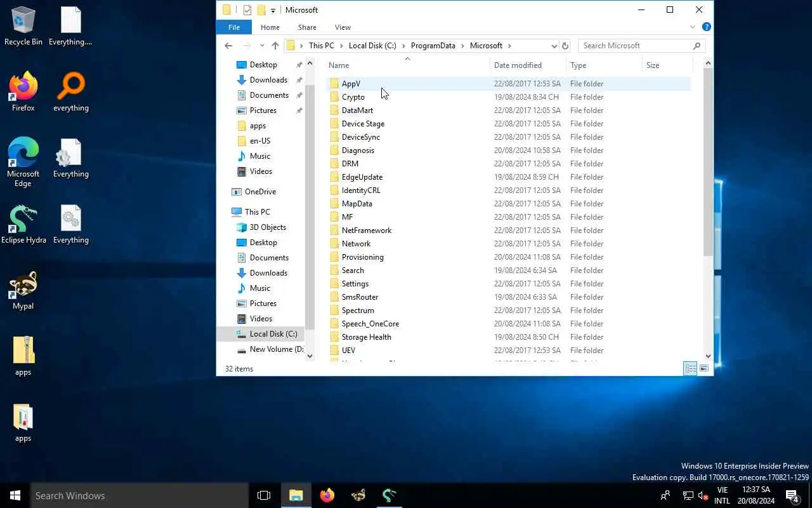This screenshot has width=812, height=508.
Task: Launch Microsoft Edge from the desktop
Action: click(x=23, y=162)
